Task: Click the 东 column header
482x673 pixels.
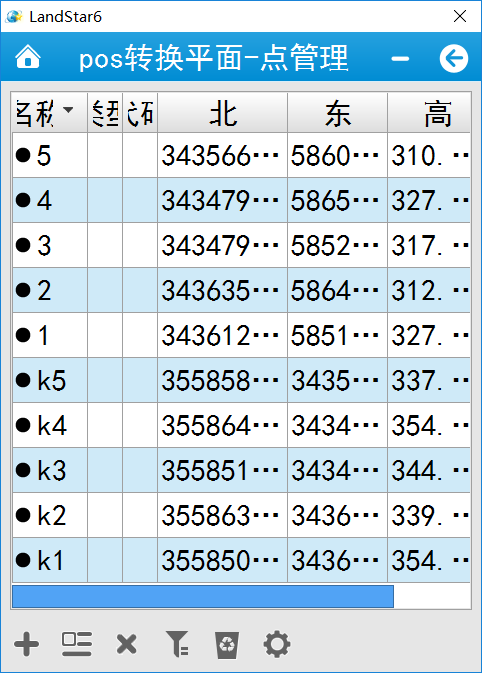Action: coord(337,113)
